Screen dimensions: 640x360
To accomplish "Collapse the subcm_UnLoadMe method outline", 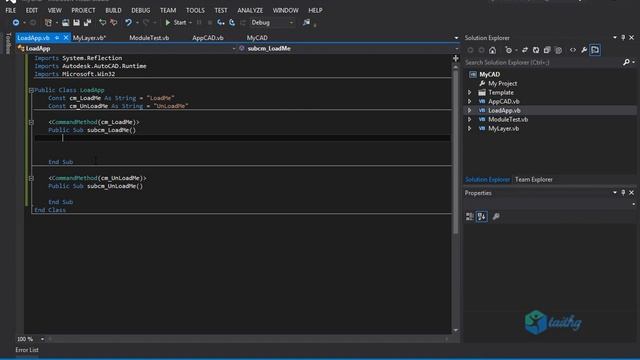I will click(31, 178).
